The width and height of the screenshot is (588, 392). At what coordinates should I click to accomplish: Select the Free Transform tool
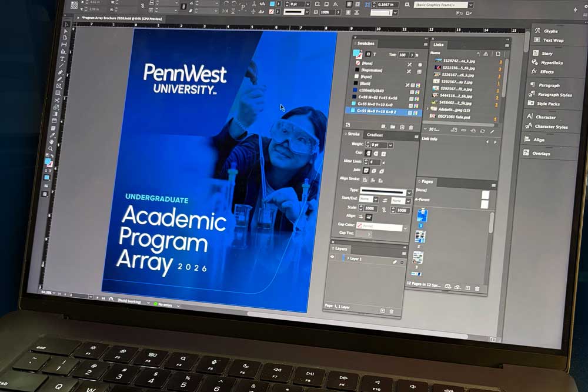click(56, 107)
